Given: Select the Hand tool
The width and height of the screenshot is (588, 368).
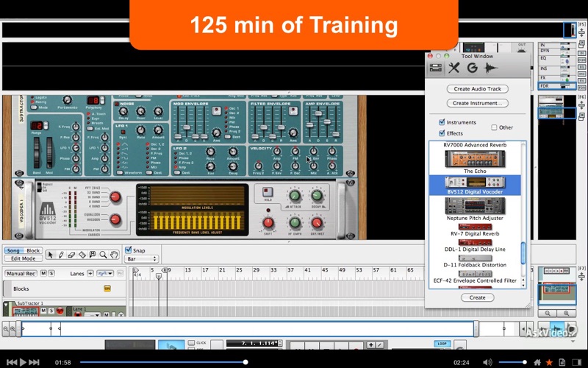Looking at the screenshot, I should [114, 255].
